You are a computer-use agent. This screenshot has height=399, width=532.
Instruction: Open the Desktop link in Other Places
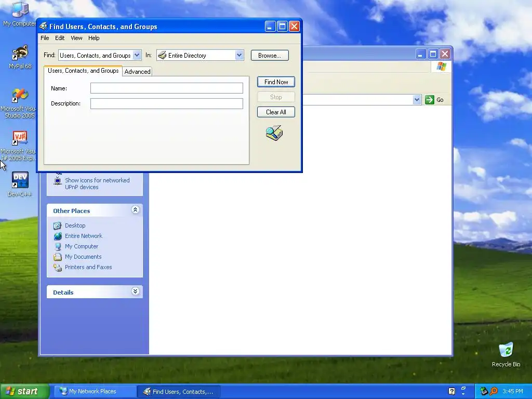coord(75,225)
